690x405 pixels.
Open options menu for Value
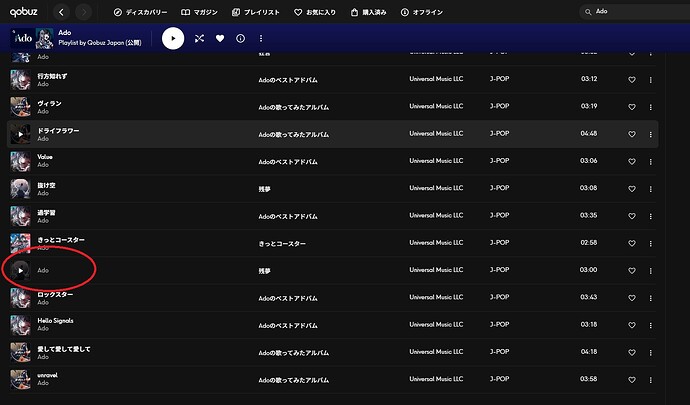click(650, 162)
